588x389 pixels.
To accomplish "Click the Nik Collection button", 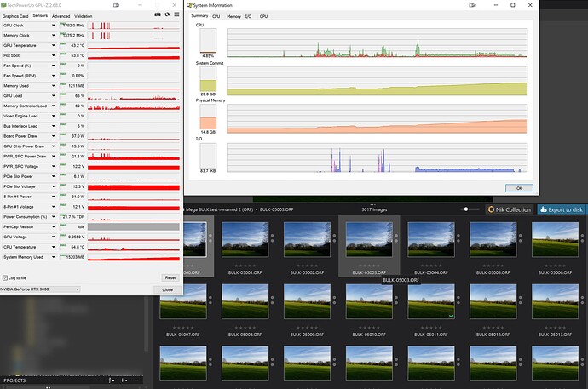I will pyautogui.click(x=510, y=209).
